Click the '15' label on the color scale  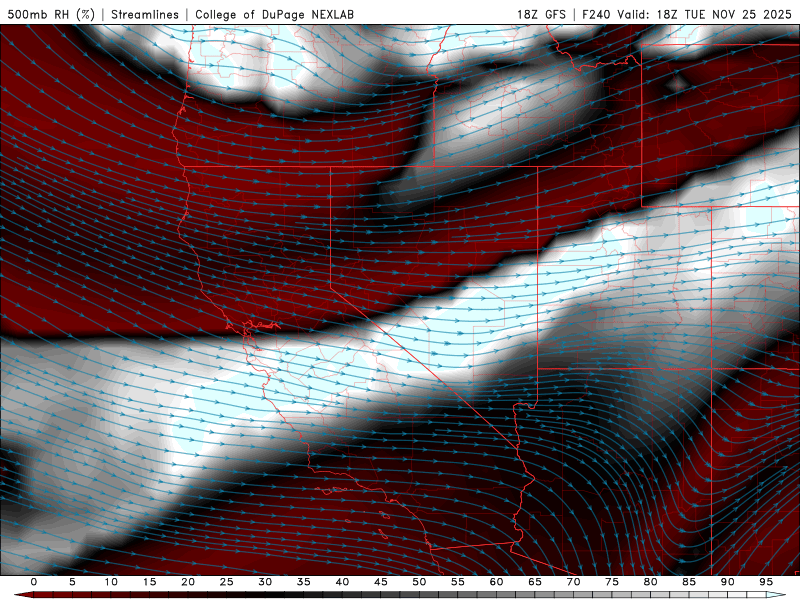click(x=149, y=582)
